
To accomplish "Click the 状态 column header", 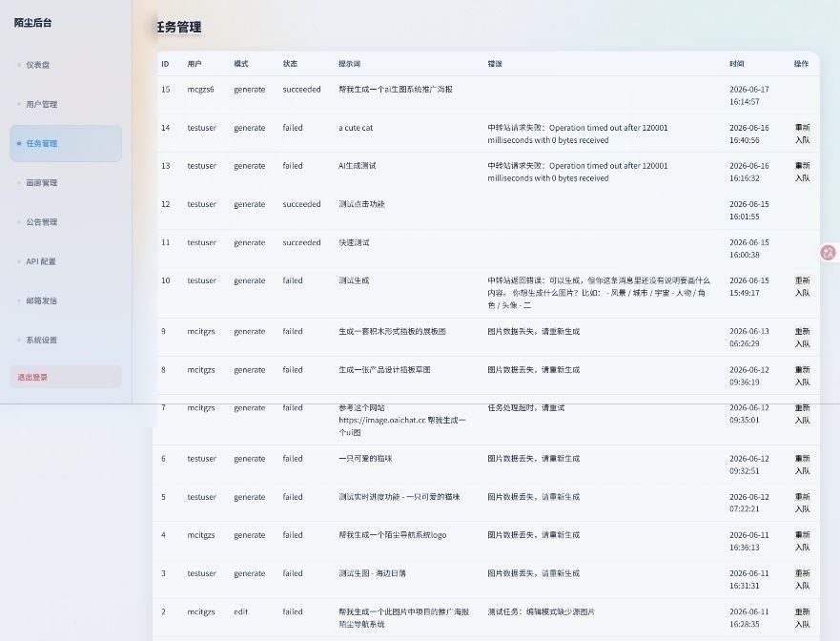I will pyautogui.click(x=290, y=64).
